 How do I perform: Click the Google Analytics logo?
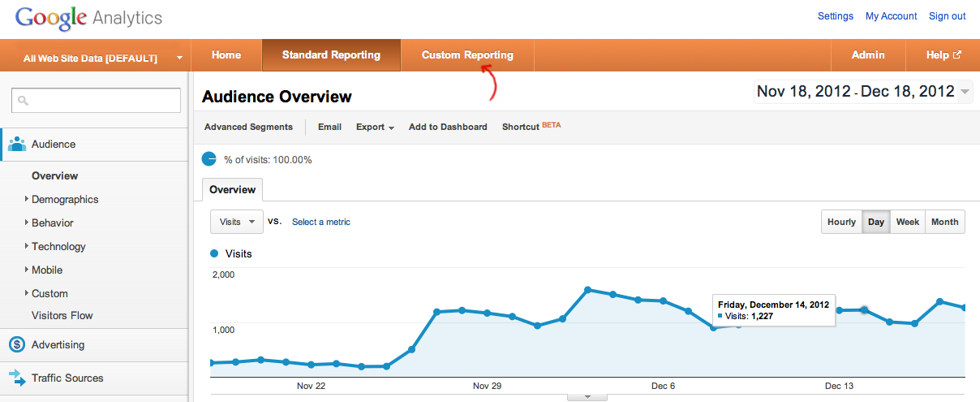[88, 18]
